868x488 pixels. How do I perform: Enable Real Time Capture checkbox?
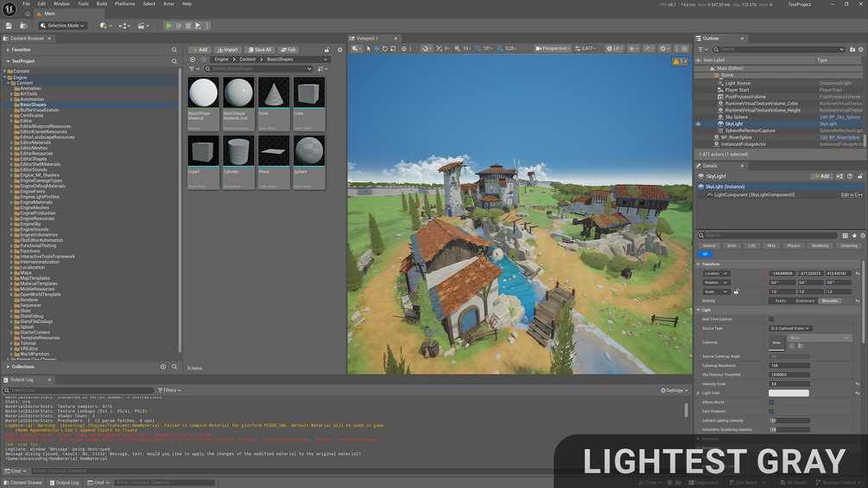point(771,320)
